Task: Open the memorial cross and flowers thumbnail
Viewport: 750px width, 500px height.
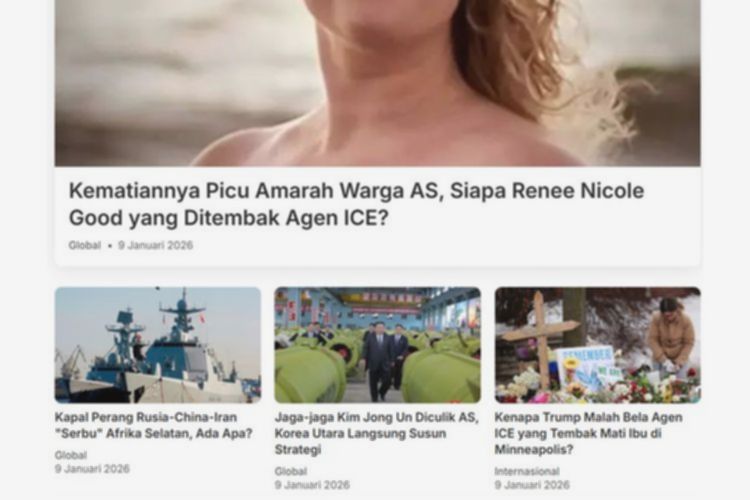Action: [x=597, y=345]
